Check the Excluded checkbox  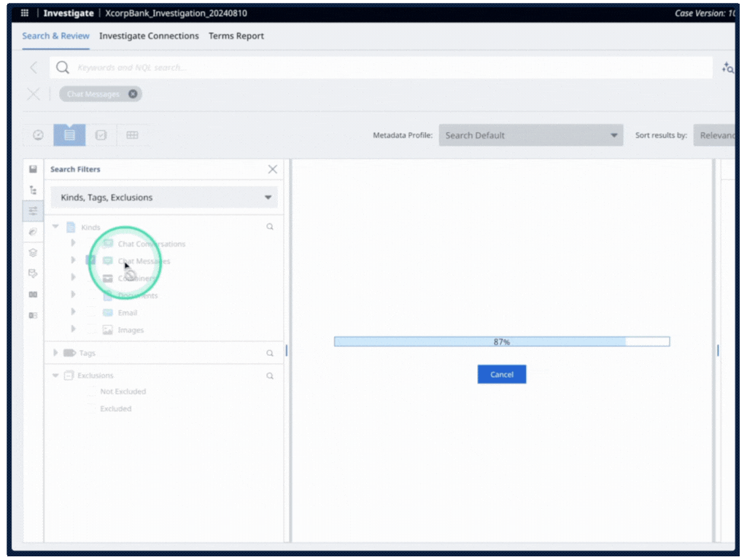point(90,408)
